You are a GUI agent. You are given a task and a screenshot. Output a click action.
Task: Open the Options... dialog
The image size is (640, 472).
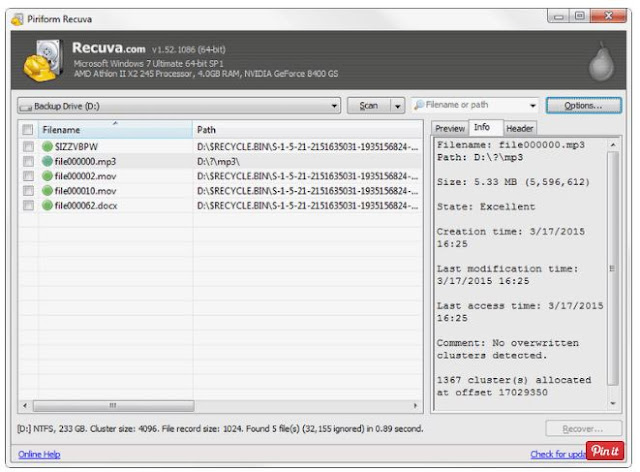pyautogui.click(x=583, y=105)
